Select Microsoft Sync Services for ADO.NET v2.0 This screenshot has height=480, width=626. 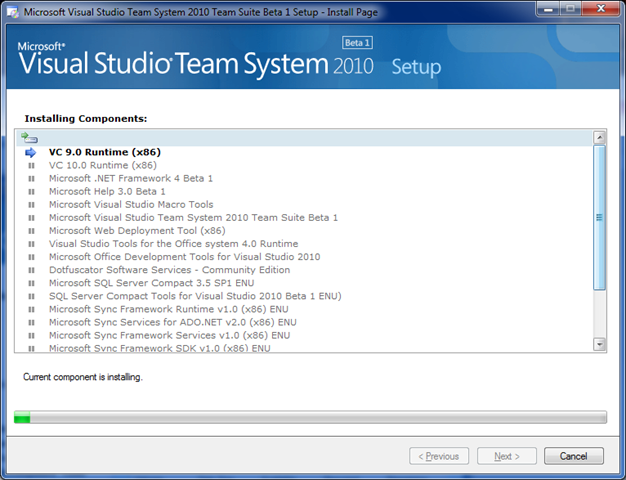172,322
